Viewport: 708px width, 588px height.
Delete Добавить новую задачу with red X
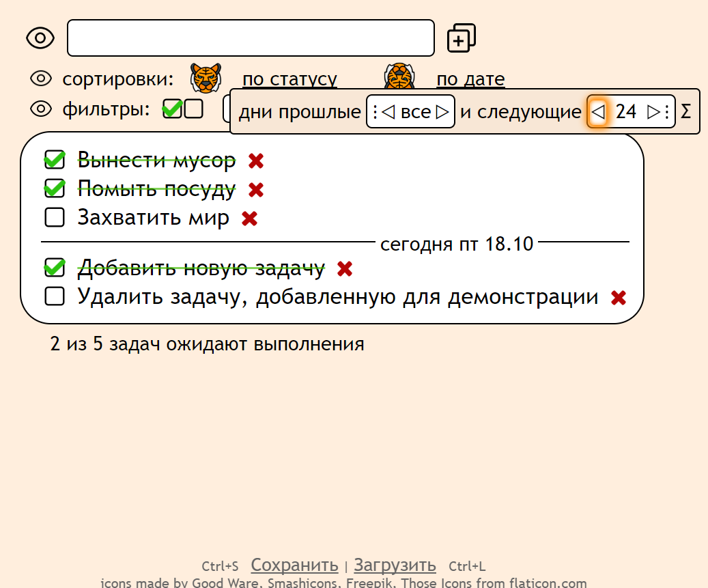coord(345,268)
